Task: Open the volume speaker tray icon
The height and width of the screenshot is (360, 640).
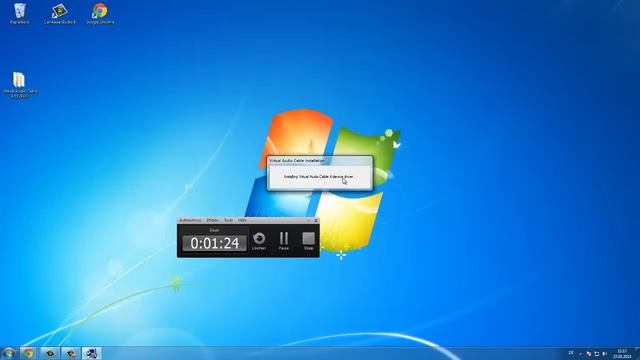Action: [x=604, y=353]
